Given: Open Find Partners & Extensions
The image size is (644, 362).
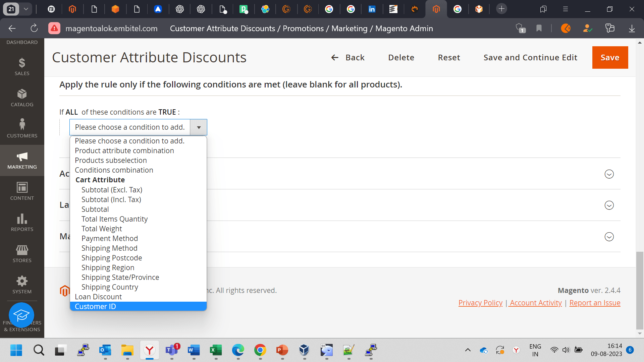Looking at the screenshot, I should [21, 315].
